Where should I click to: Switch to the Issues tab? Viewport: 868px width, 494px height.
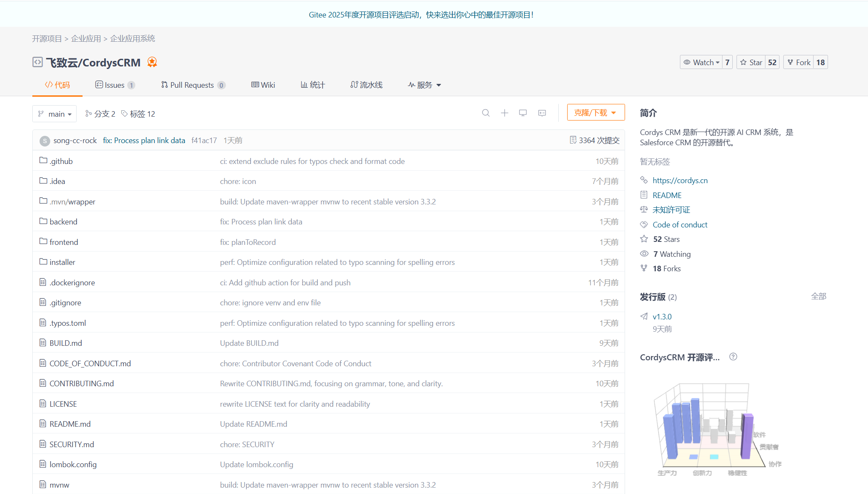[114, 85]
